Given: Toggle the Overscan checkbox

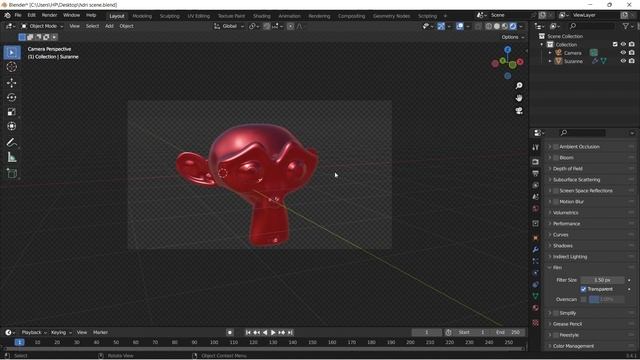Looking at the screenshot, I should 583,299.
